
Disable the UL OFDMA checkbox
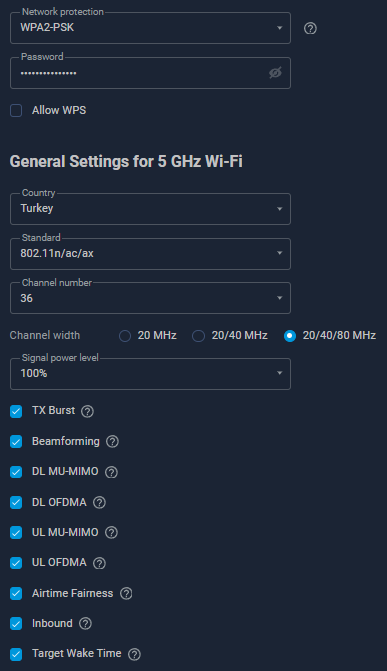pyautogui.click(x=16, y=563)
